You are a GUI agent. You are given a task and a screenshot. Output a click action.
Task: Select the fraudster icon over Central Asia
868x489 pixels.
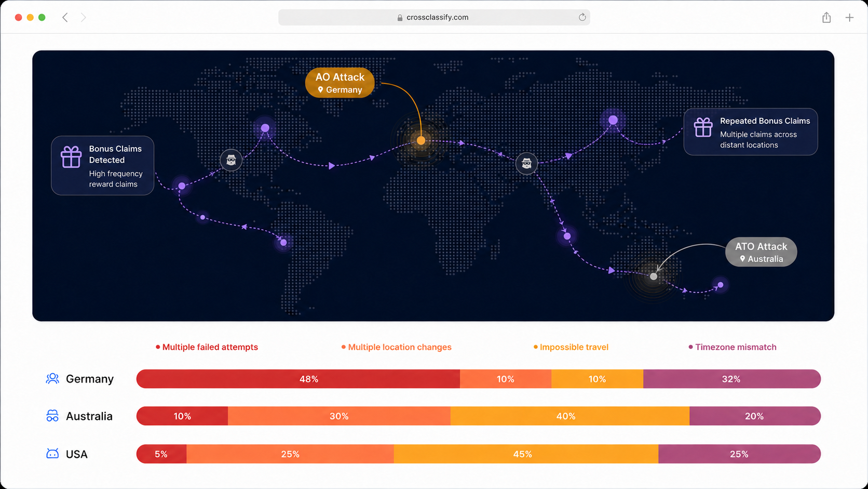[526, 163]
